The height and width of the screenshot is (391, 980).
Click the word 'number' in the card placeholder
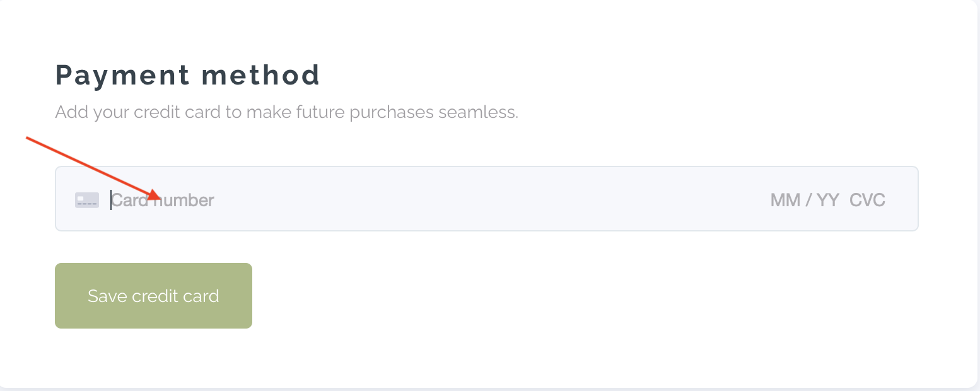[186, 201]
